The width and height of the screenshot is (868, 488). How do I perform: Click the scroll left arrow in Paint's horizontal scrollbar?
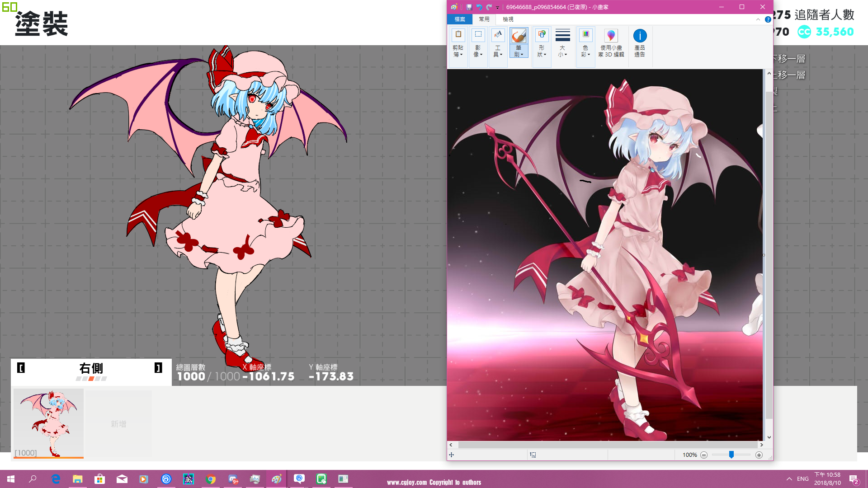pyautogui.click(x=451, y=445)
